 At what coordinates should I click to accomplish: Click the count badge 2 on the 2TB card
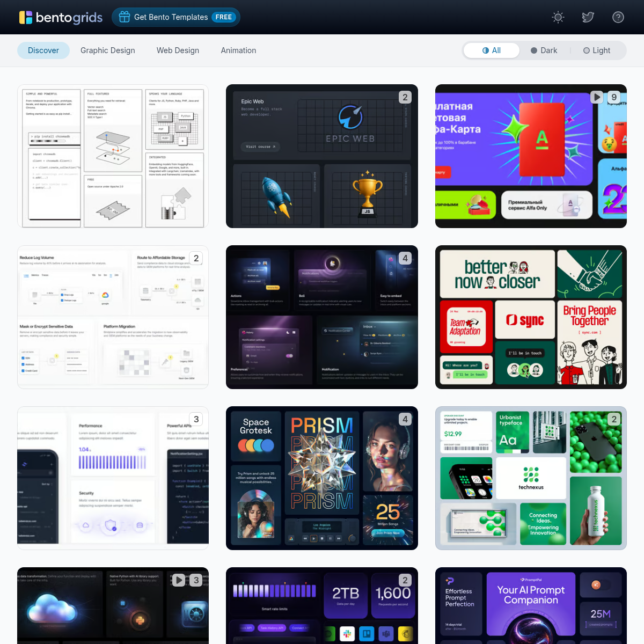[x=405, y=580]
